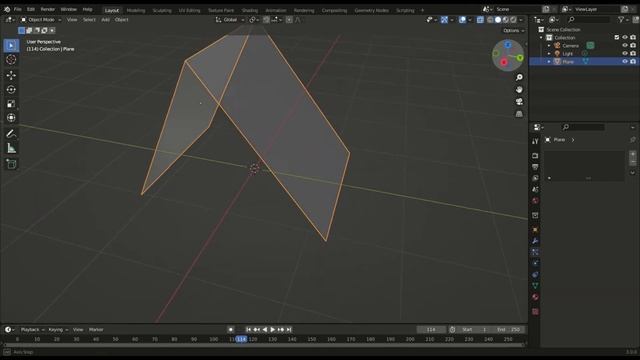Open the Physics properties tab

[535, 263]
